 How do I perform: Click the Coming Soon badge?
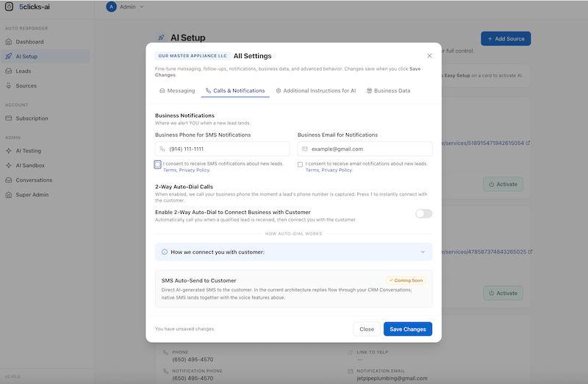406,280
